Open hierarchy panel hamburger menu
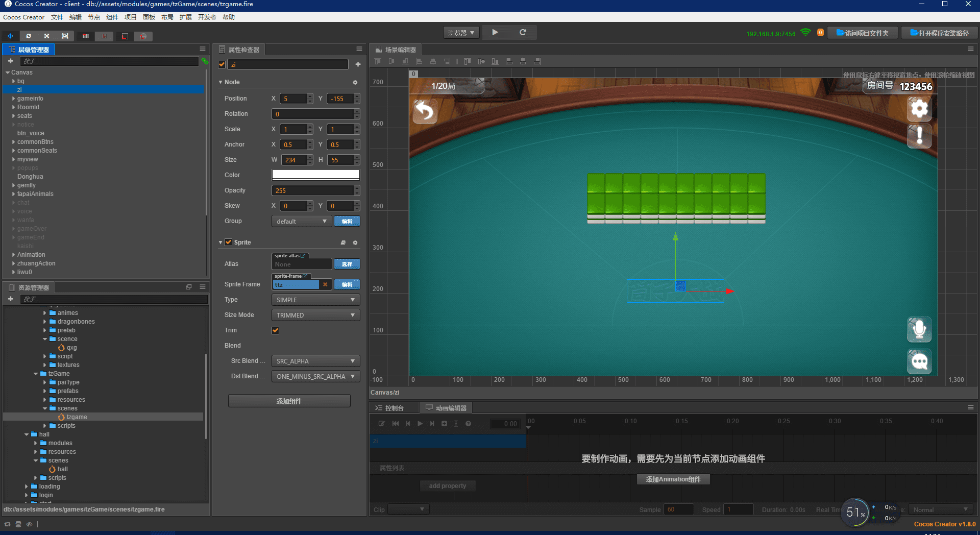 (x=203, y=49)
